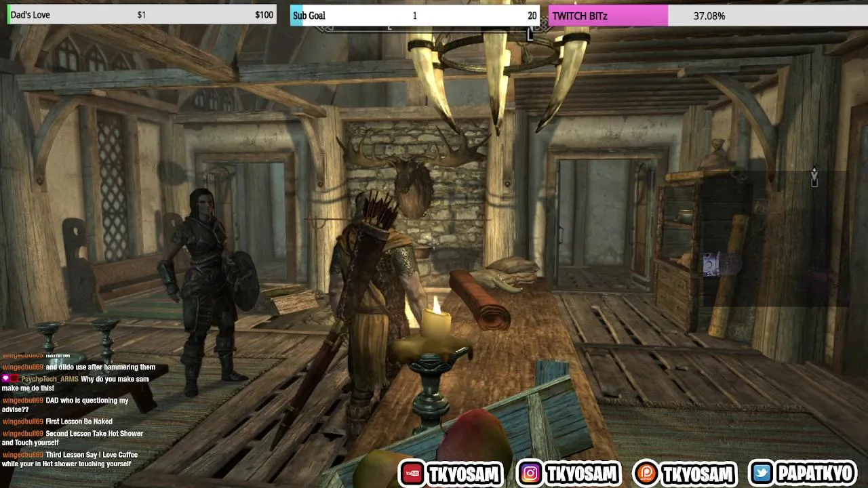868x488 pixels.
Task: Click the armored female NPC holding a shield
Action: [206, 291]
